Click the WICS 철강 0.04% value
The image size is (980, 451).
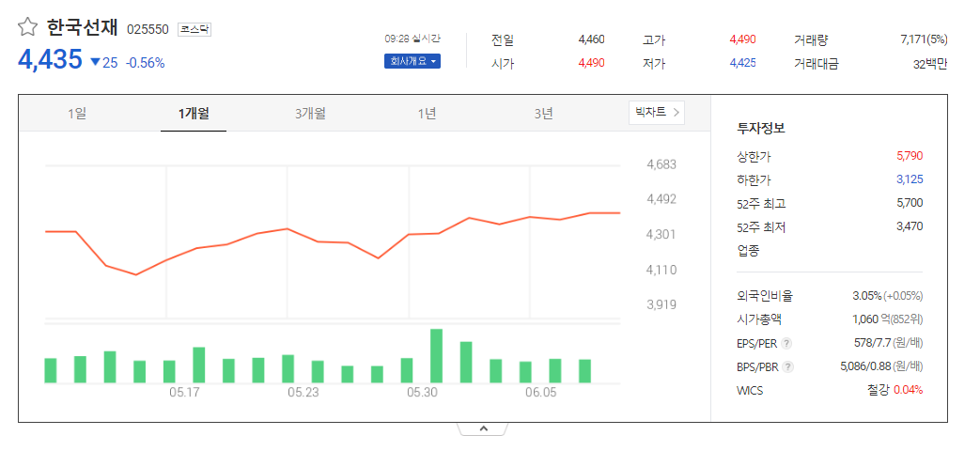coord(895,391)
